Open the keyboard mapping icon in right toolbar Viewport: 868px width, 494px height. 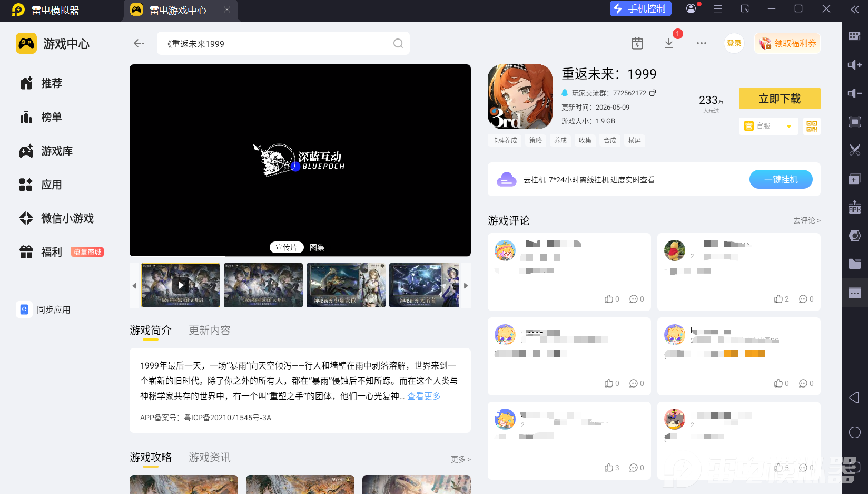click(855, 36)
